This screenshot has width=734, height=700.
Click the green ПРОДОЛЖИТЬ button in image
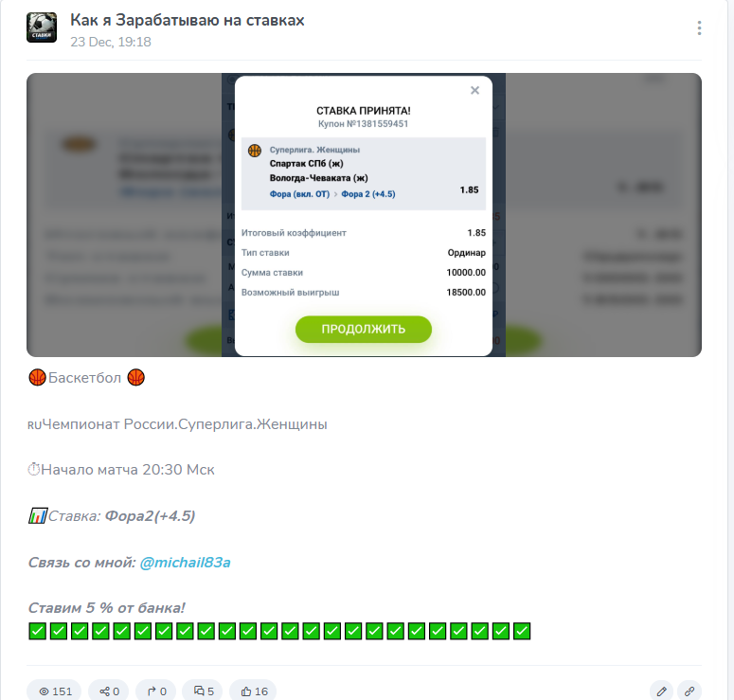tap(364, 330)
